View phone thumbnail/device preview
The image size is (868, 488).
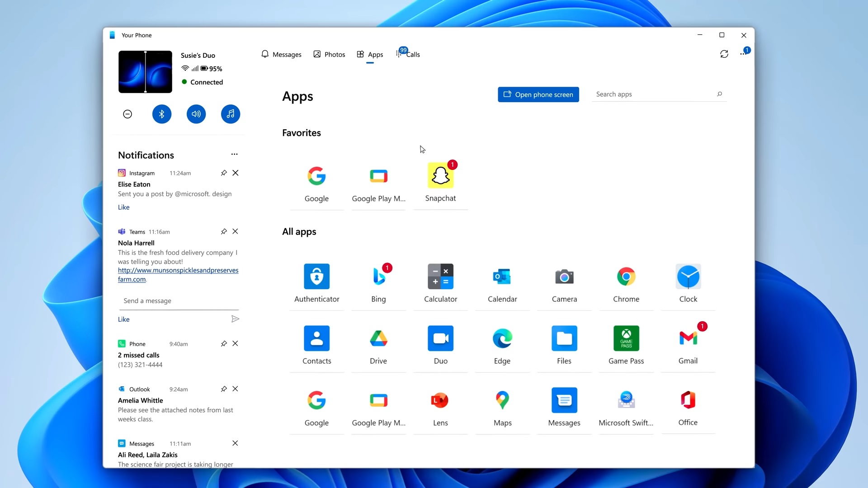click(x=146, y=71)
